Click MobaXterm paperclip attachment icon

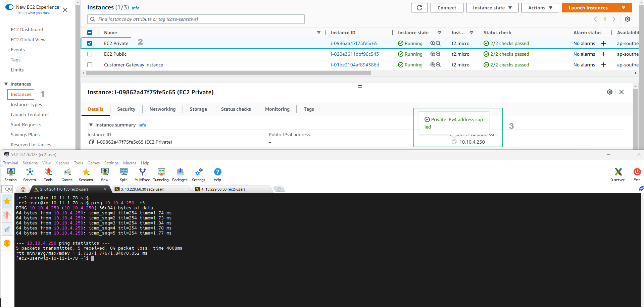pyautogui.click(x=641, y=189)
